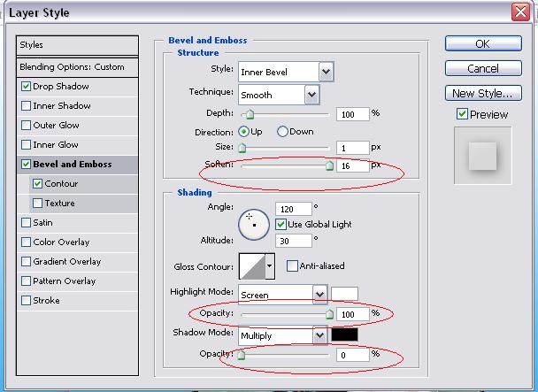Click the OK button
Screen dimensions: 538x392
pos(483,43)
